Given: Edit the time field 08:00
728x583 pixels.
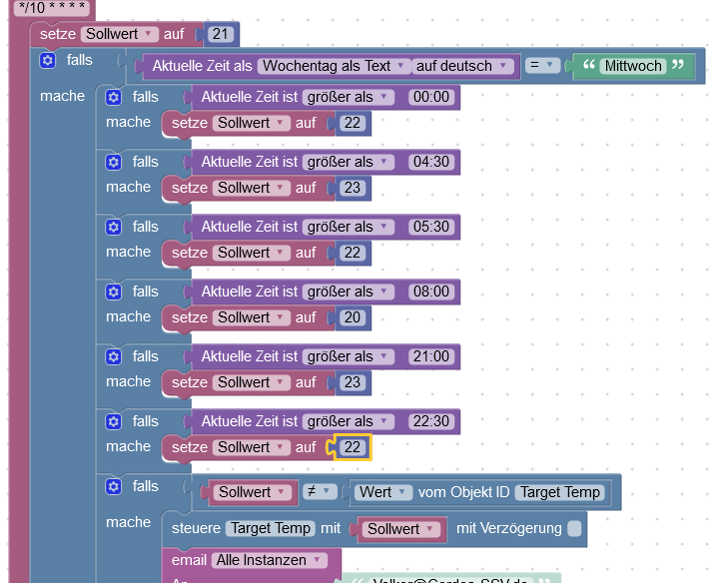Looking at the screenshot, I should [x=431, y=291].
